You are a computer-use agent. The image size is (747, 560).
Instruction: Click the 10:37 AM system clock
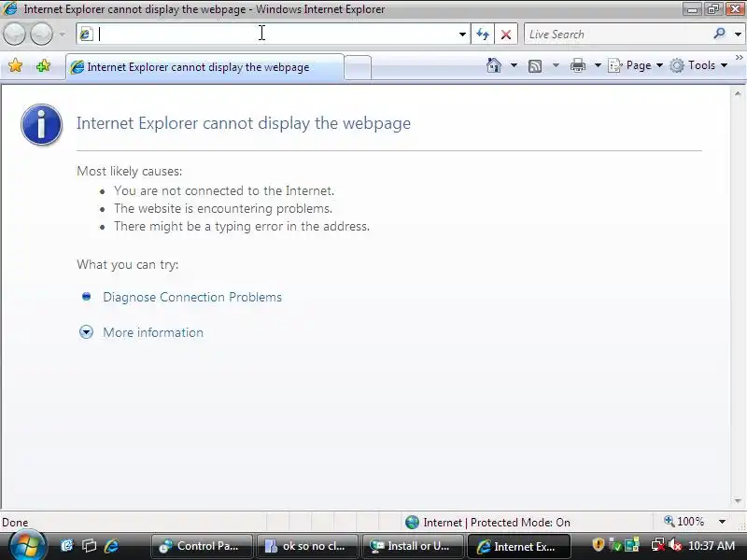tap(712, 546)
